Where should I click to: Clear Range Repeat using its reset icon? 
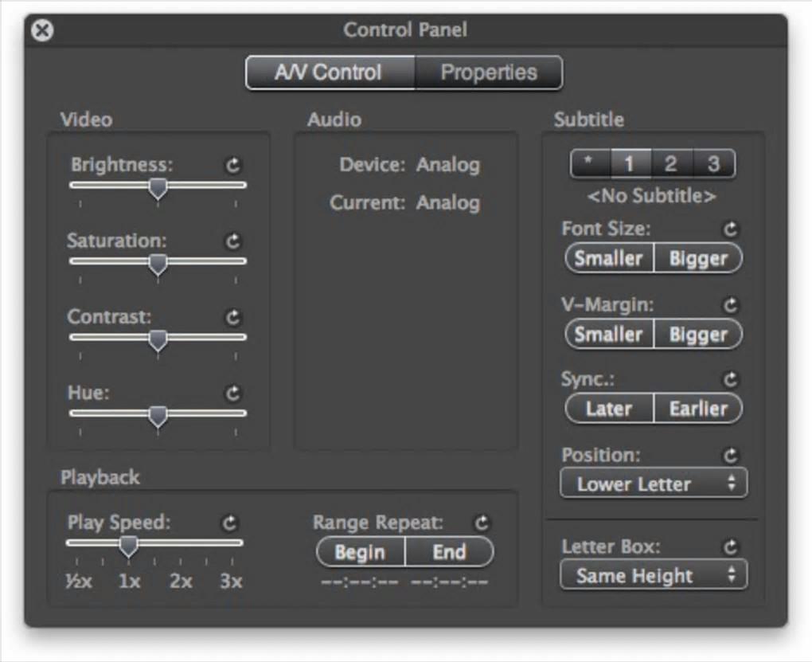tap(482, 523)
